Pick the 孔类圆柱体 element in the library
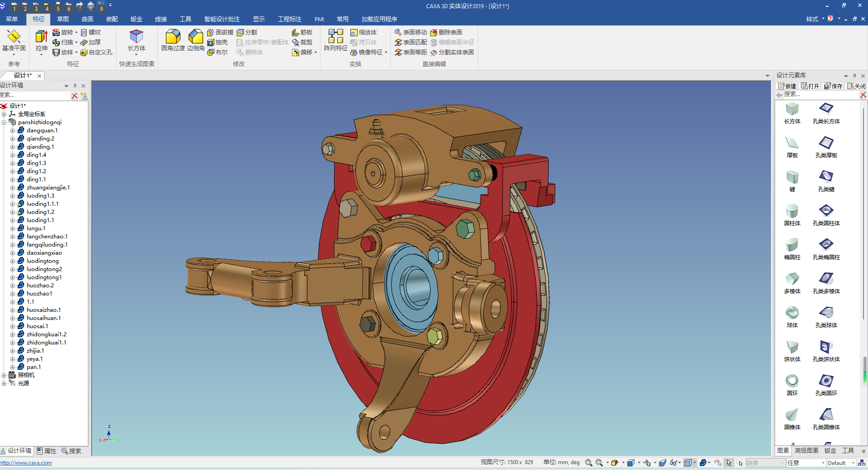868x470 pixels. [x=826, y=215]
